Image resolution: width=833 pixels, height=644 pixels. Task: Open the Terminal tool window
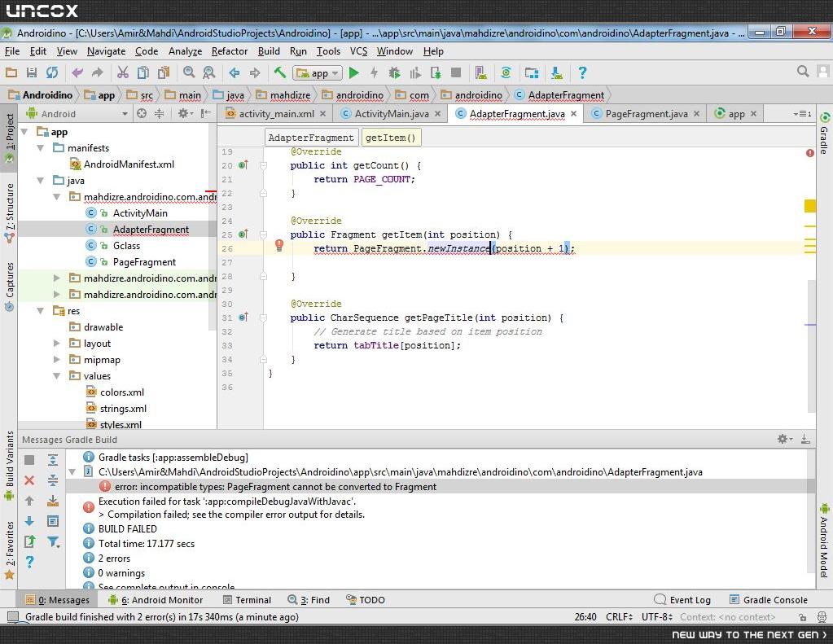click(247, 600)
